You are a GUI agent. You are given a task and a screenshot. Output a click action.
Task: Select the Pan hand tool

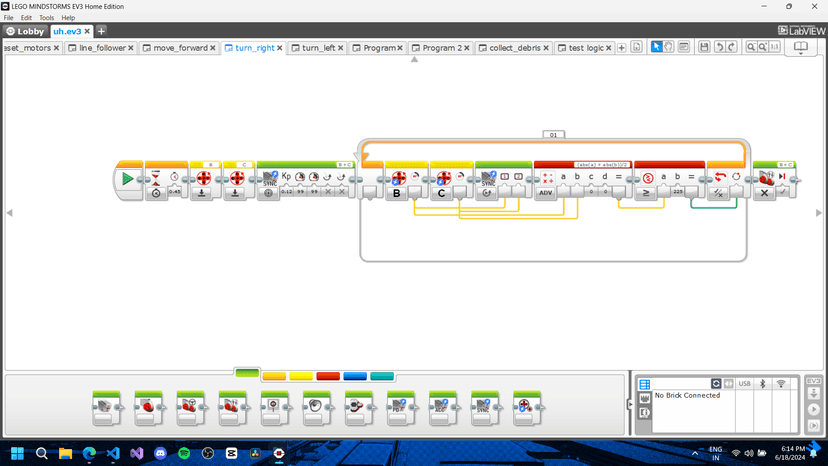click(669, 47)
